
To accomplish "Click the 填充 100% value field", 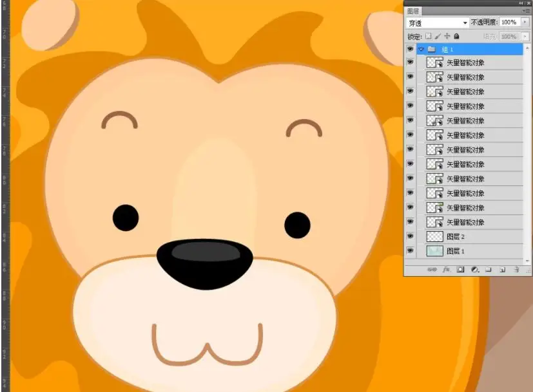I will [509, 36].
